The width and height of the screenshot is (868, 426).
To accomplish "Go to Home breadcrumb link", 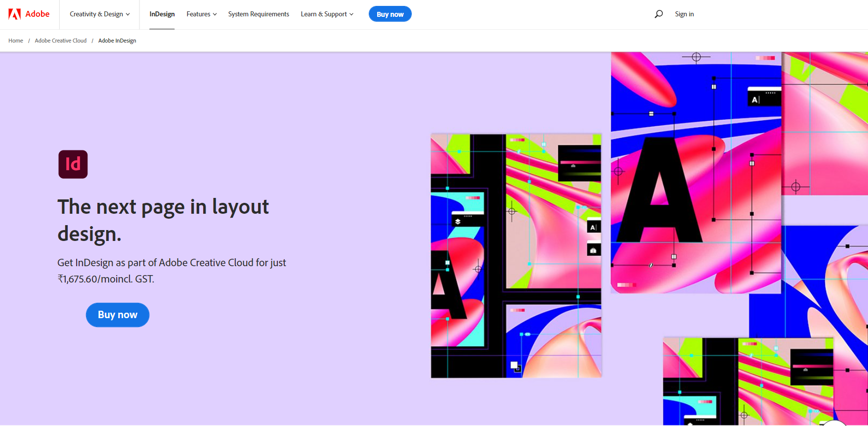I will pos(16,41).
